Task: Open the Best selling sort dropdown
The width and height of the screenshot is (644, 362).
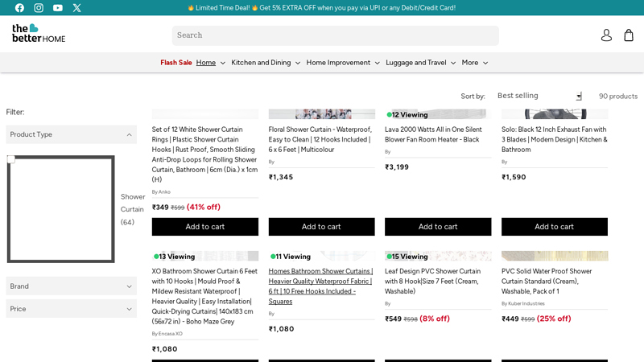Action: pos(539,96)
